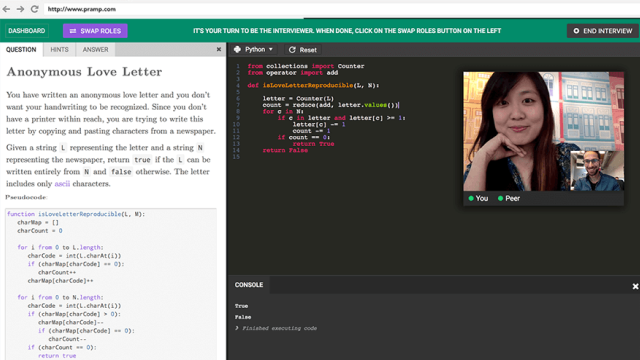Image resolution: width=640 pixels, height=360 pixels.
Task: Click code line 'letter = Counter(L)'
Action: pyautogui.click(x=298, y=98)
